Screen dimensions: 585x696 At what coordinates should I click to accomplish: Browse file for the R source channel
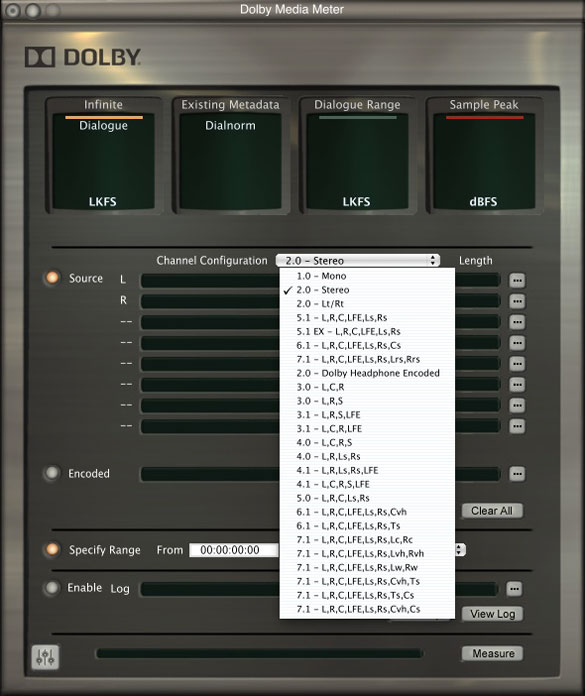click(517, 301)
